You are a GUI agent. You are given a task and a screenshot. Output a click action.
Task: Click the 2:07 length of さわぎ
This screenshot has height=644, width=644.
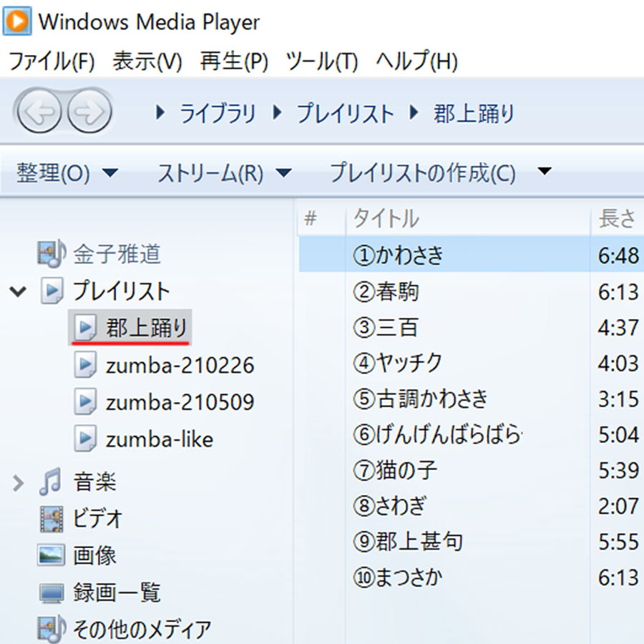point(618,507)
